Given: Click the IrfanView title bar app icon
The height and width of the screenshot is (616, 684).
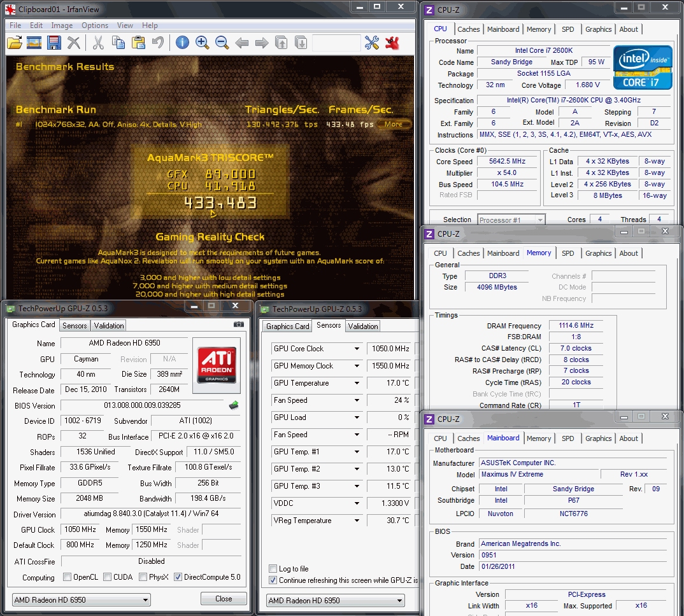Looking at the screenshot, I should pyautogui.click(x=10, y=9).
